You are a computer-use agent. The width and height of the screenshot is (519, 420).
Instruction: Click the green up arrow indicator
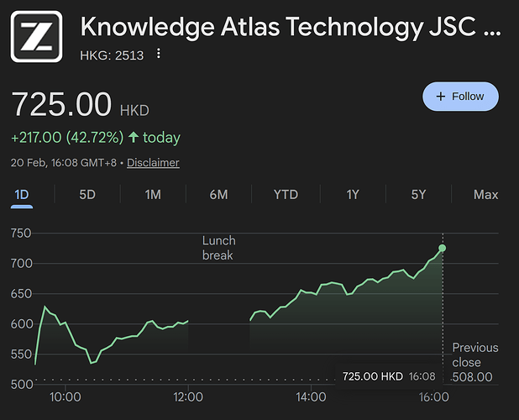[134, 137]
